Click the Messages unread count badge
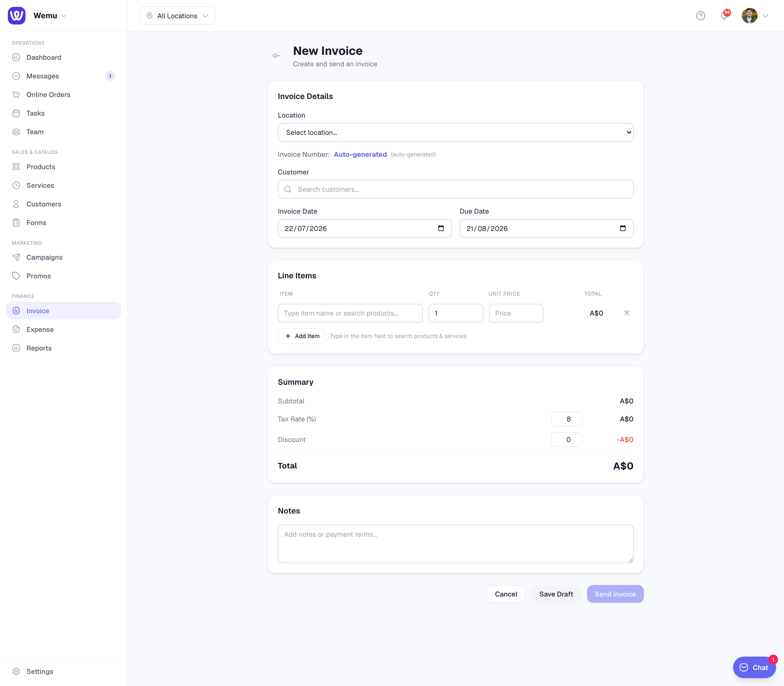The image size is (784, 686). [110, 76]
